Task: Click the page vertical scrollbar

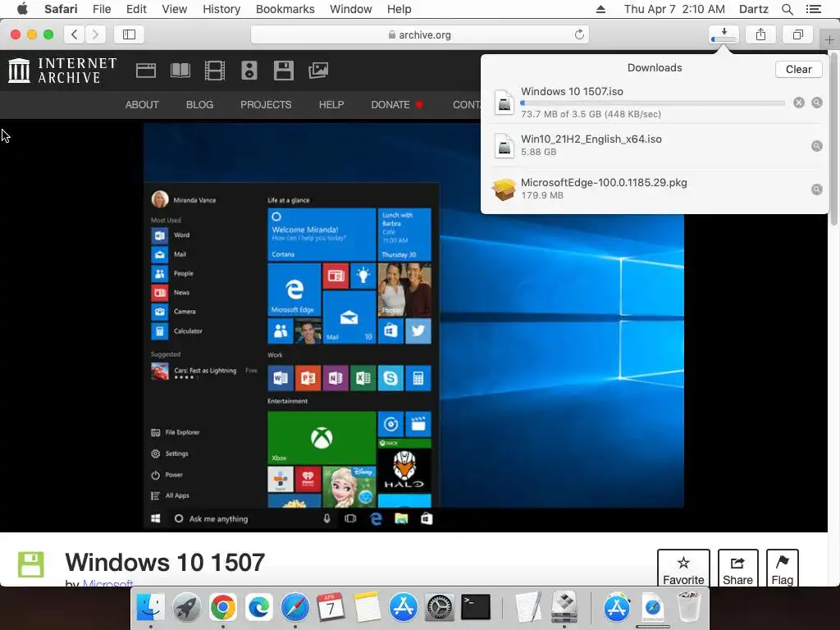Action: (x=833, y=138)
